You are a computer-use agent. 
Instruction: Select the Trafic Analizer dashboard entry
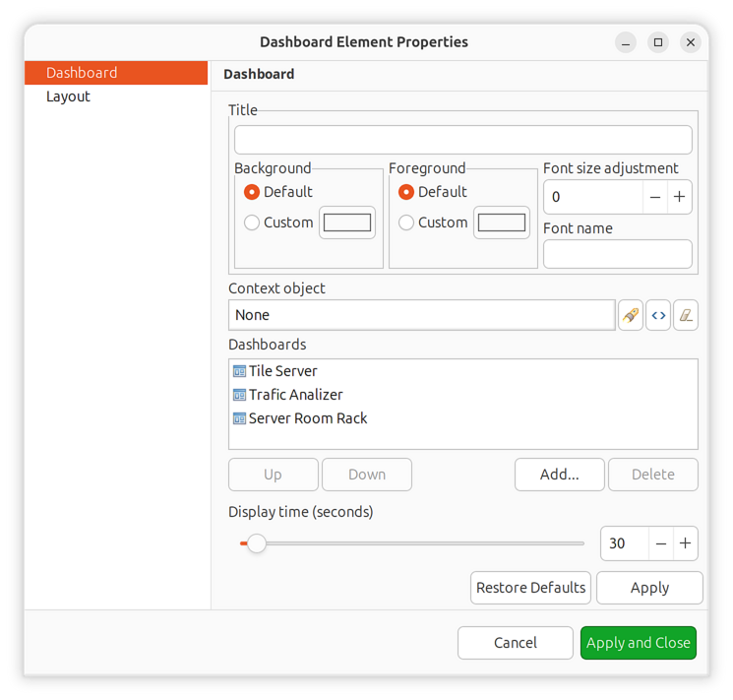coord(295,395)
